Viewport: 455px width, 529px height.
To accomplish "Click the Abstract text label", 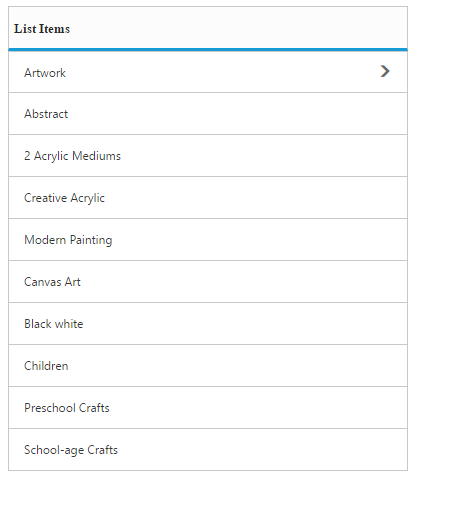I will [x=46, y=114].
